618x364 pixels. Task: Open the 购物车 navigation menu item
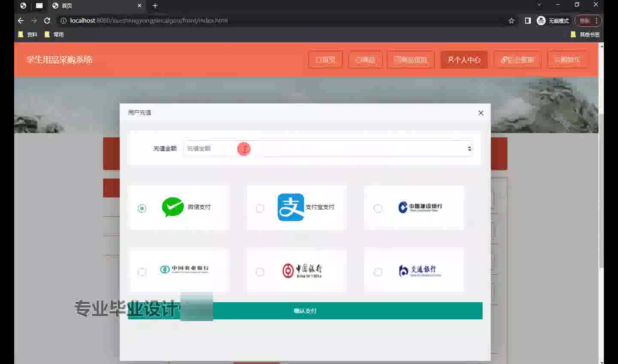coord(567,60)
